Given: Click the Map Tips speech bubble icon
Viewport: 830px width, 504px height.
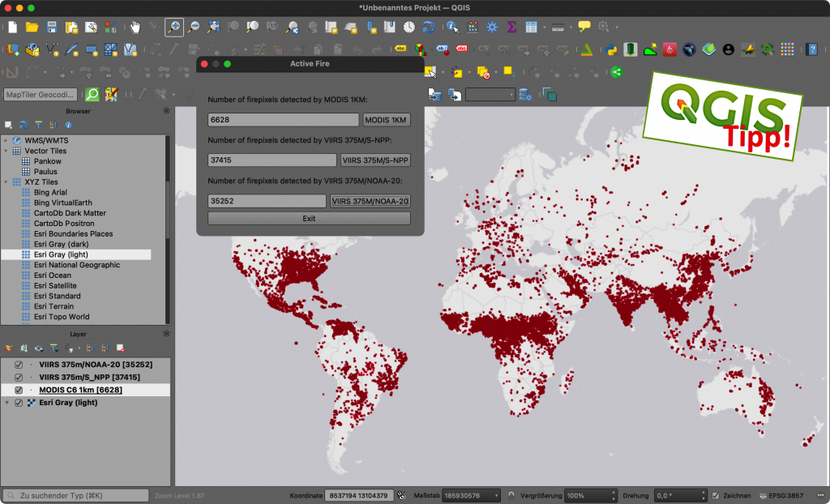Looking at the screenshot, I should click(x=584, y=27).
